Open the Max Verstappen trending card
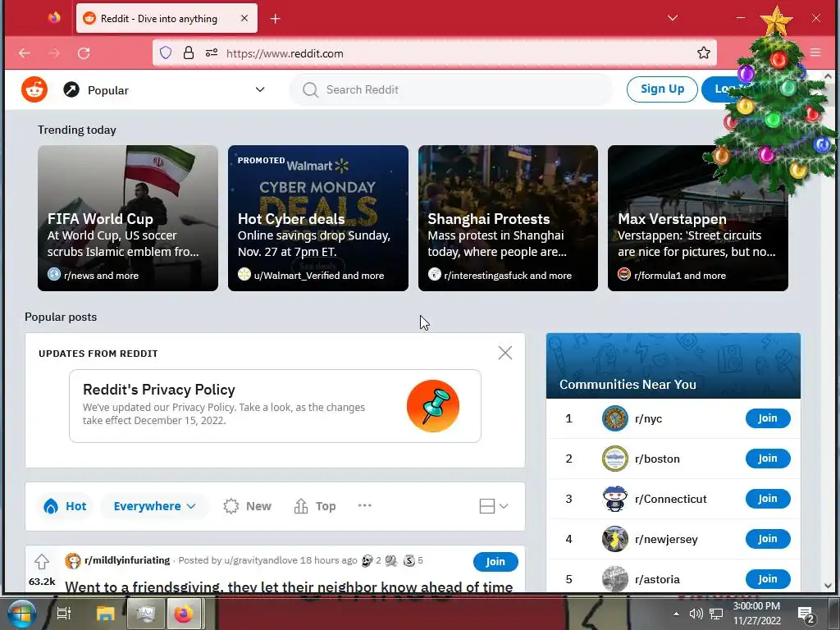840x630 pixels. [697, 218]
